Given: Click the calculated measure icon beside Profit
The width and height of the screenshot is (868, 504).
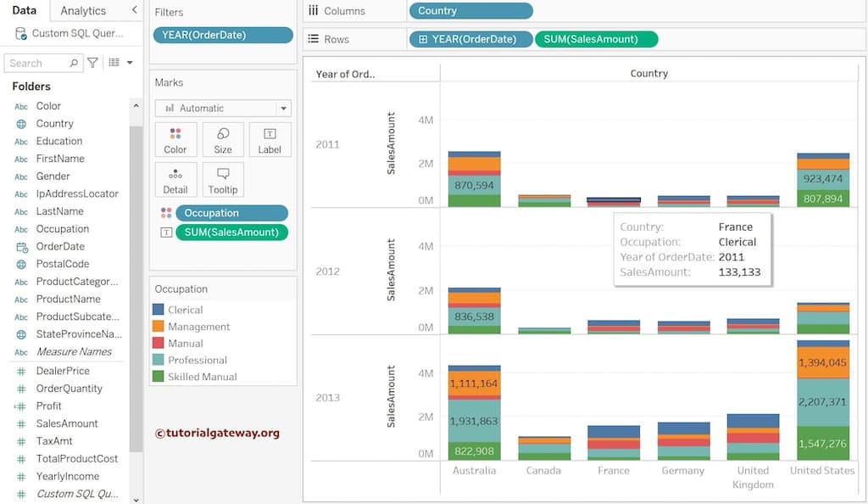Looking at the screenshot, I should pyautogui.click(x=20, y=406).
